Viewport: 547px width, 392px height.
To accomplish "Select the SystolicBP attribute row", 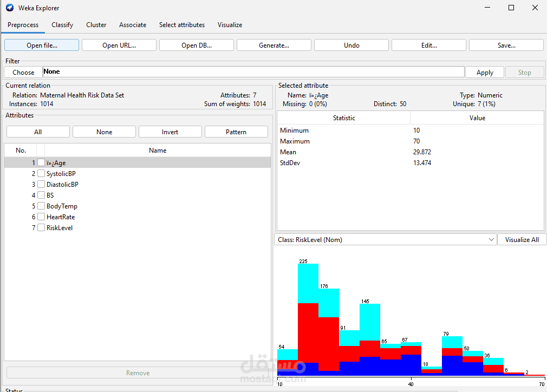I will click(138, 173).
